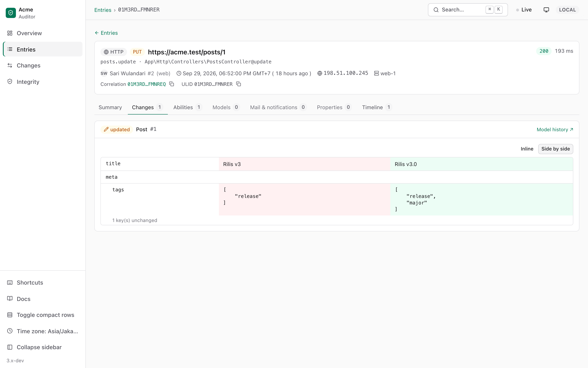Click the PUT method badge
588x368 pixels.
[137, 52]
